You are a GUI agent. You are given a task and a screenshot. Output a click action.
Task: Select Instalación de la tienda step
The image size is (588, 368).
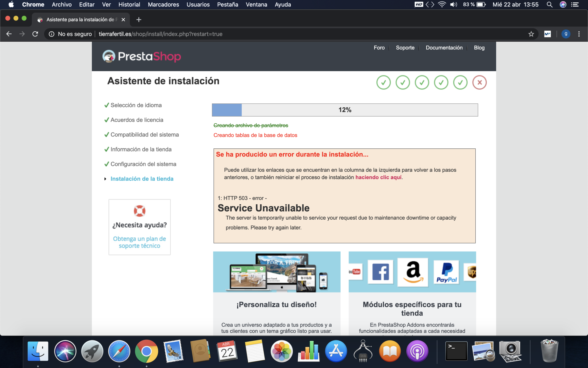click(142, 179)
